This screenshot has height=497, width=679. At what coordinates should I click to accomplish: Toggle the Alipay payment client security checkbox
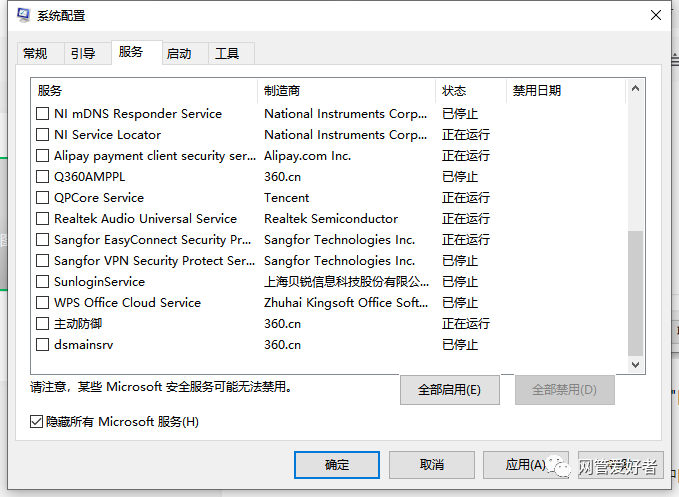point(42,155)
